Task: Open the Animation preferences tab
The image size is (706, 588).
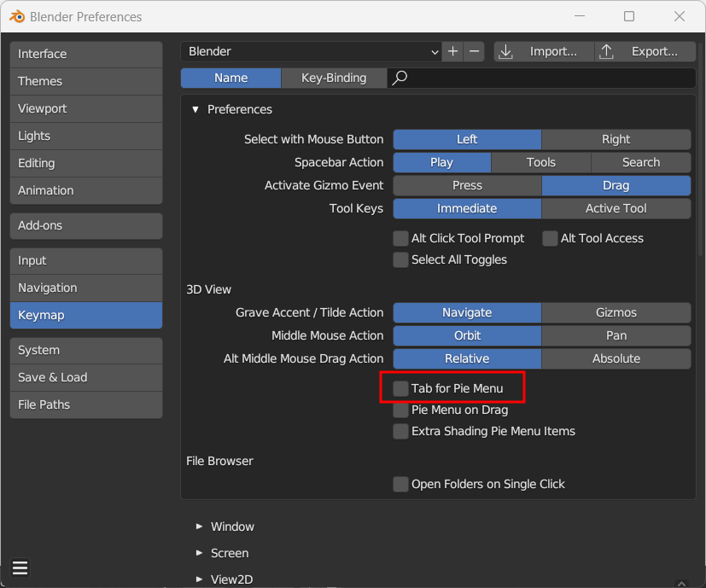Action: click(86, 190)
